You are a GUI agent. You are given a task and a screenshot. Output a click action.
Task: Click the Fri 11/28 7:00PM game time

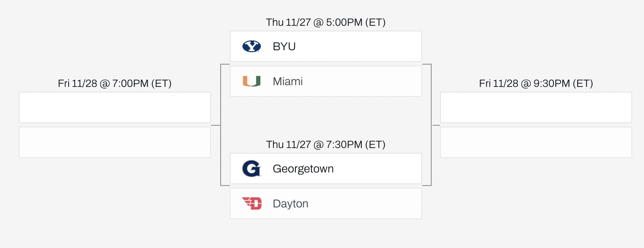click(114, 83)
